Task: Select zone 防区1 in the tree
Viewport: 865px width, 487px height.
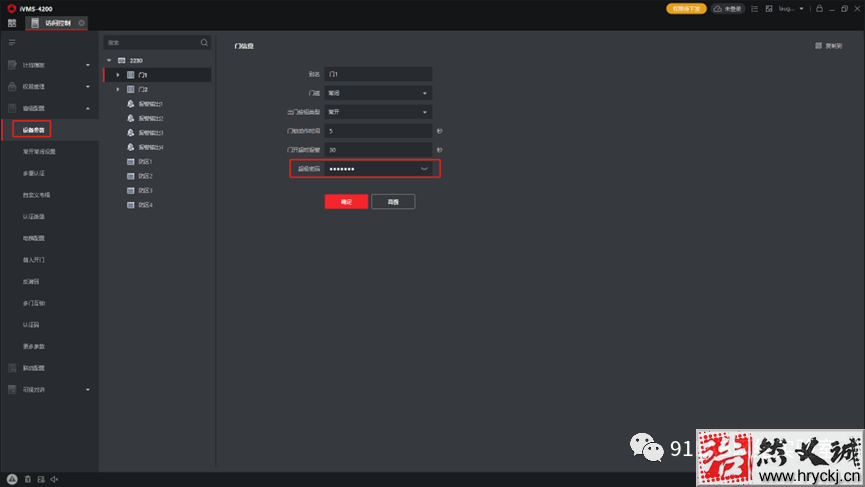Action: click(145, 162)
